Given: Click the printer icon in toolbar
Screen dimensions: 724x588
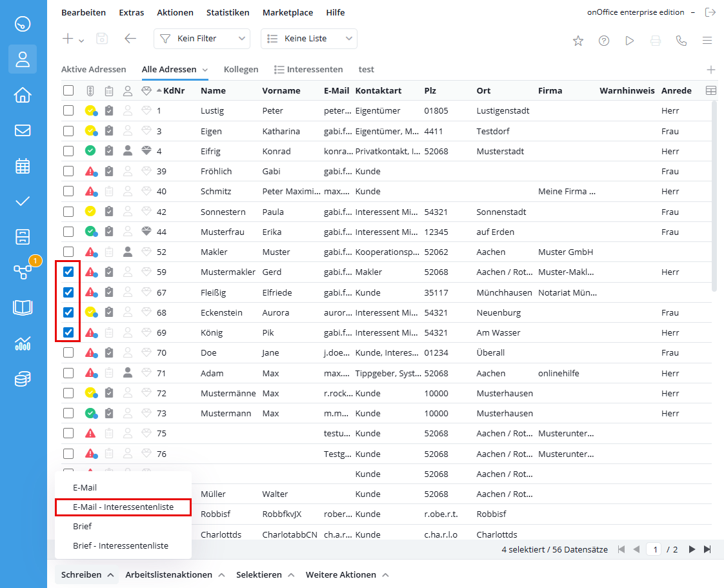Looking at the screenshot, I should (x=655, y=41).
